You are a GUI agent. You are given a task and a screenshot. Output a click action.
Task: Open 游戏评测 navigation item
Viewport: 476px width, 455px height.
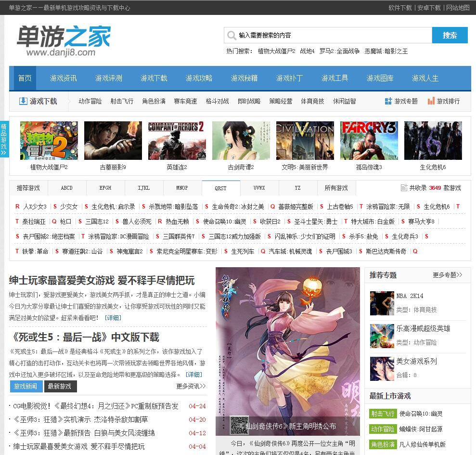108,78
